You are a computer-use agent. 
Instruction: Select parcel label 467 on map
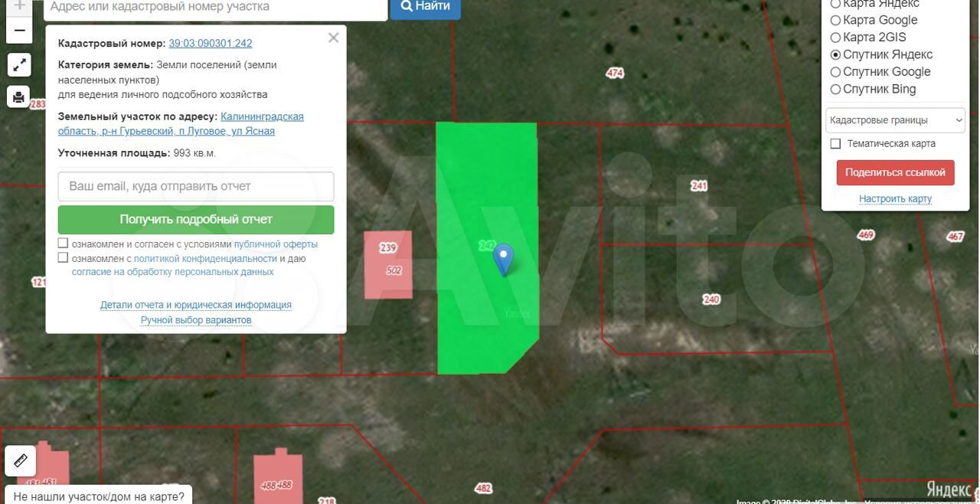click(955, 237)
